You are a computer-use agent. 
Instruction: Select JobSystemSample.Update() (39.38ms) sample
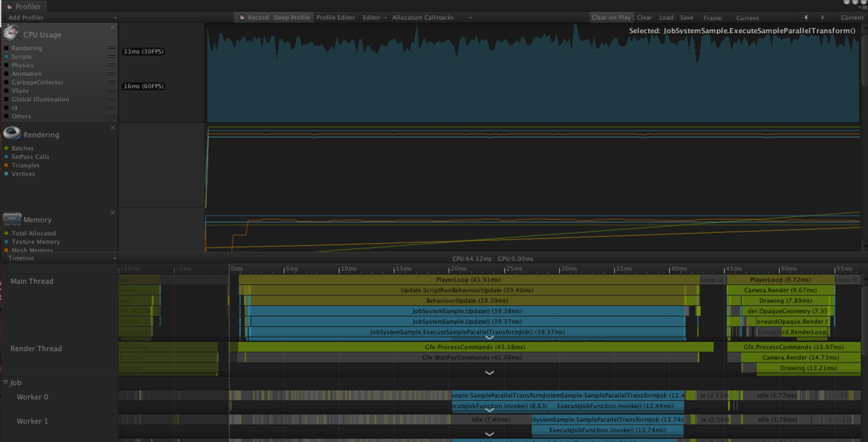click(x=467, y=311)
